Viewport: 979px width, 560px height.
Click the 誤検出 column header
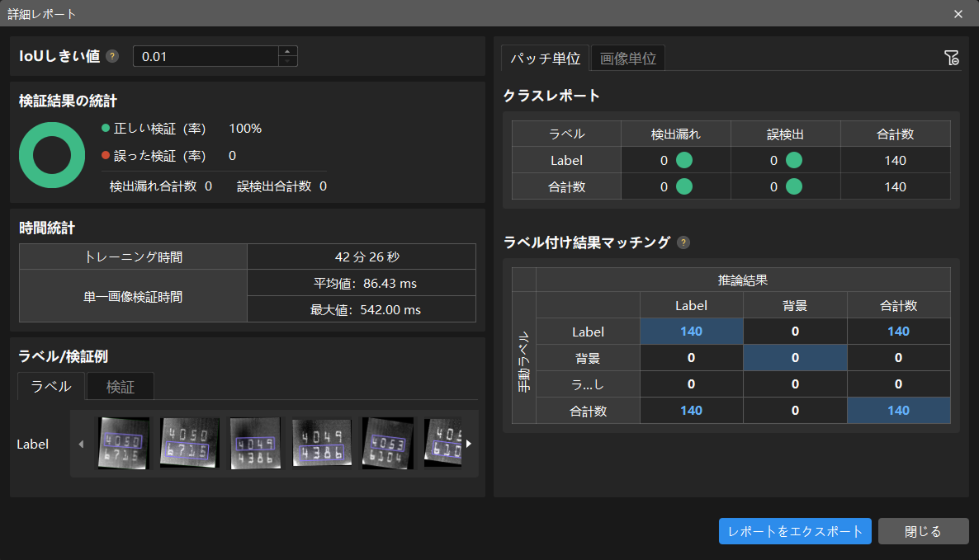[x=786, y=134]
